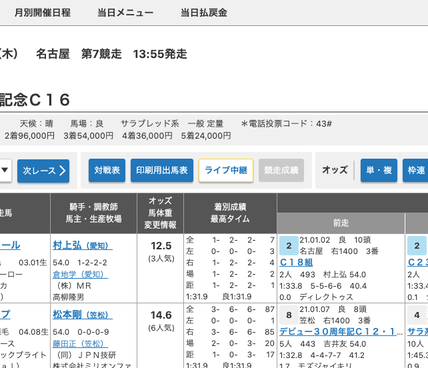This screenshot has width=428, height=368.
Task: Click breeder text 高柳隆男
Action: (68, 297)
